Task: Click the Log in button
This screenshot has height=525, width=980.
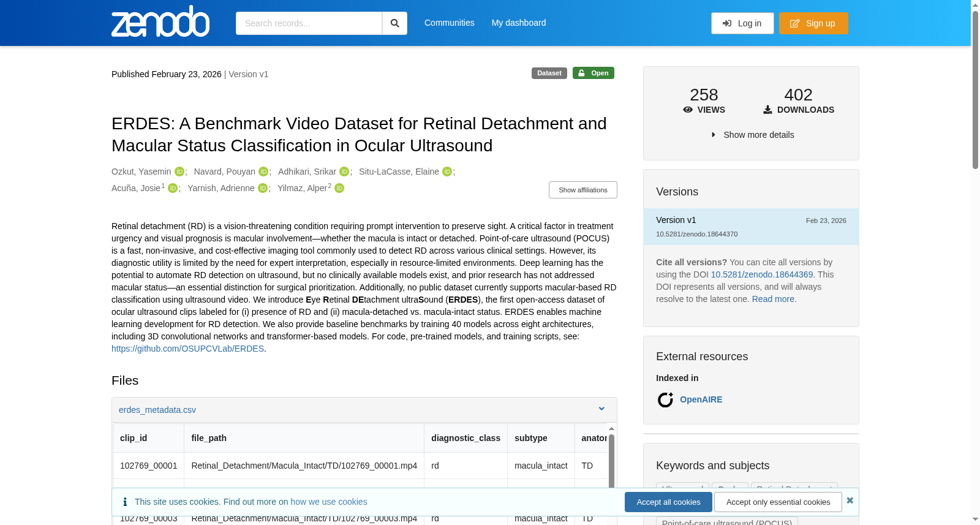Action: pos(742,23)
